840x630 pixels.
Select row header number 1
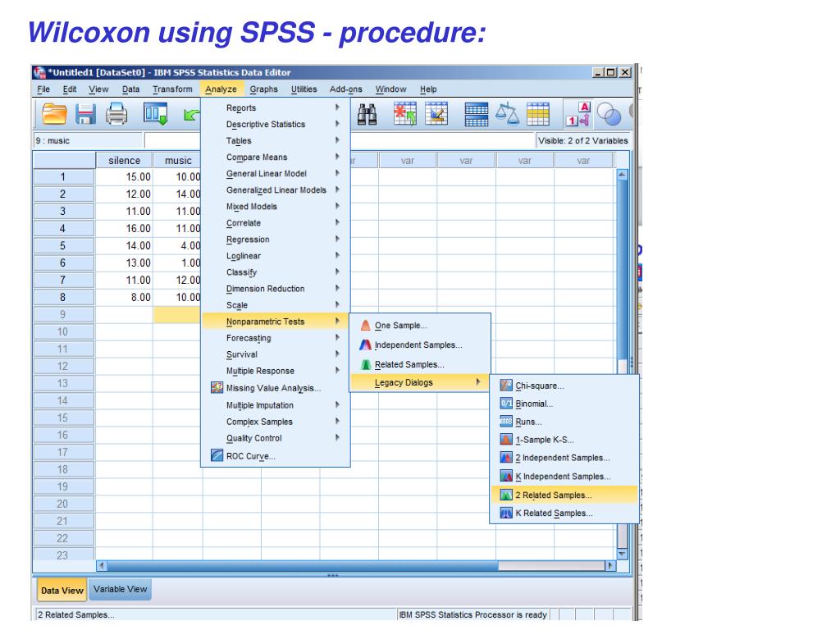[64, 177]
